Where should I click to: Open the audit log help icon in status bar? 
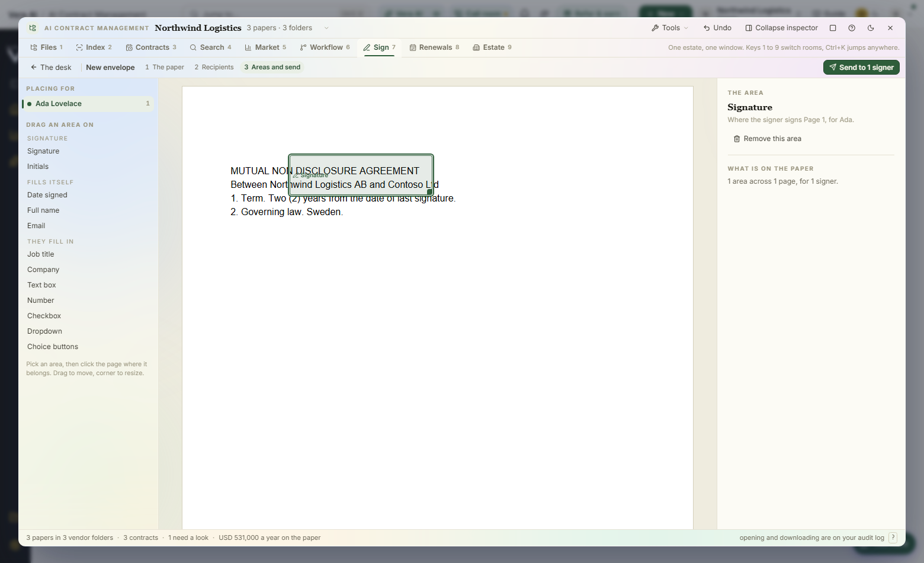pyautogui.click(x=893, y=538)
